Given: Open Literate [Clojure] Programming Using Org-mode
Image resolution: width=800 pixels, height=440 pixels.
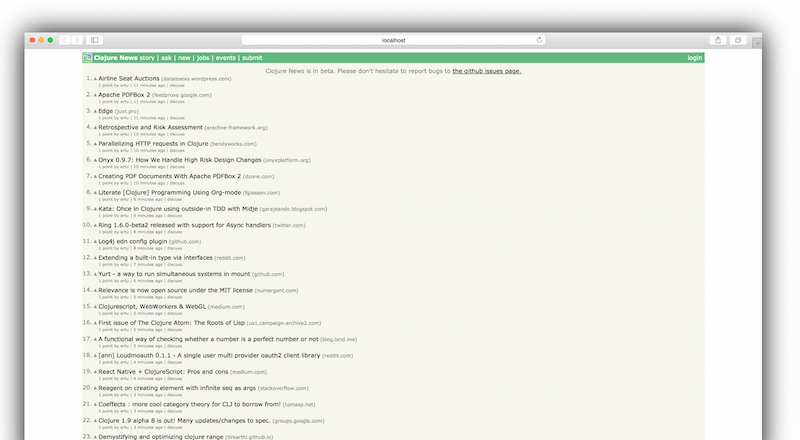Looking at the screenshot, I should [x=169, y=192].
